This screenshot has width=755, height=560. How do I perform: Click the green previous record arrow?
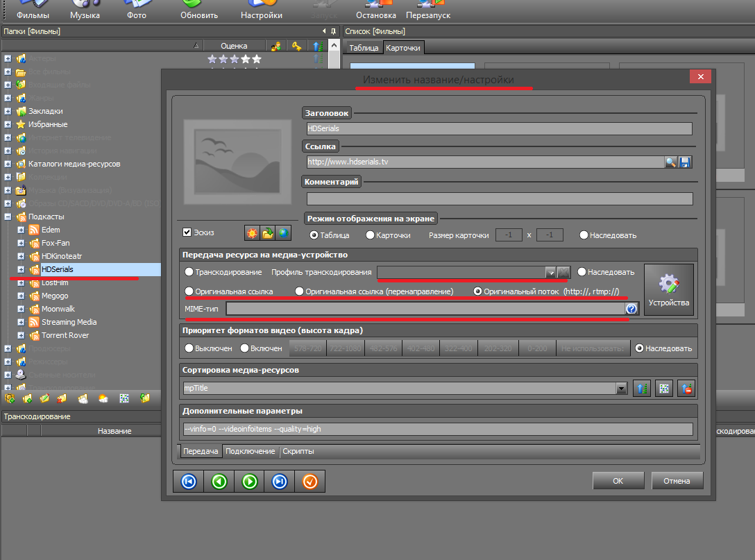tap(219, 481)
